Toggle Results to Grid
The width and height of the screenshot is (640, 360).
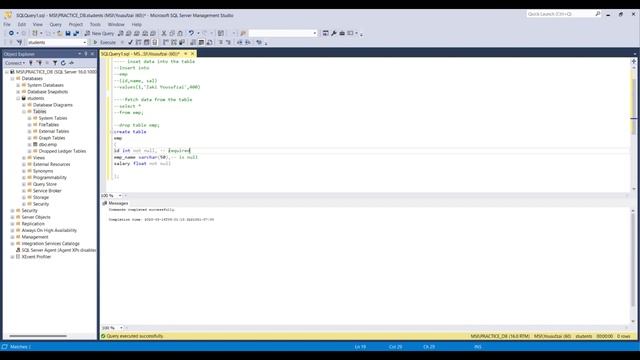[x=201, y=42]
